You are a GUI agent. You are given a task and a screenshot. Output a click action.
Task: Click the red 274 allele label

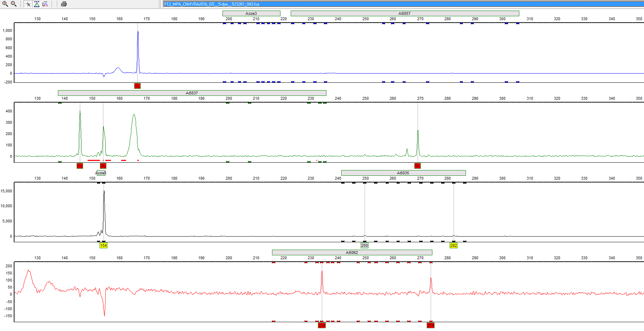430,325
